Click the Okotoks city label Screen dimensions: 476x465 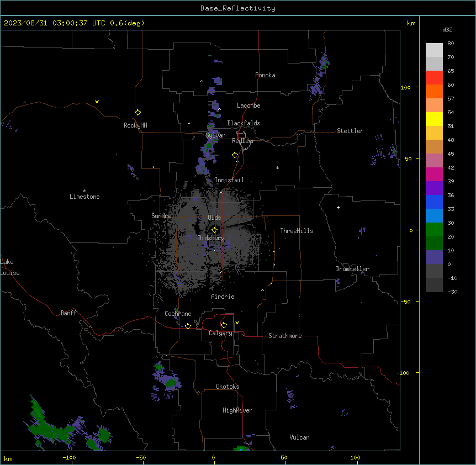[x=228, y=387]
